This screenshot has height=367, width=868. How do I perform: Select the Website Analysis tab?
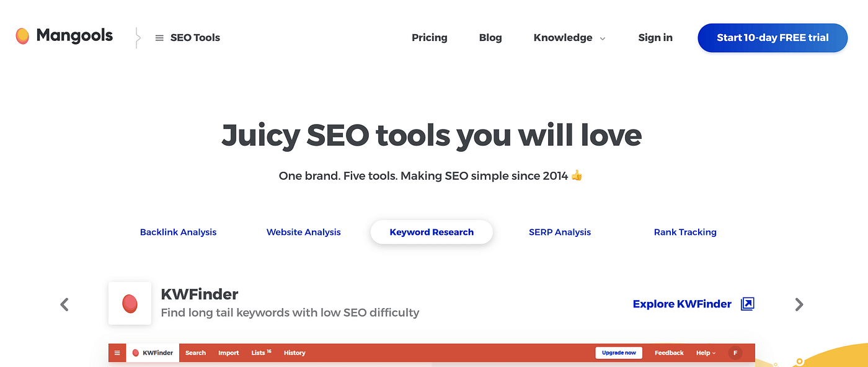point(304,232)
